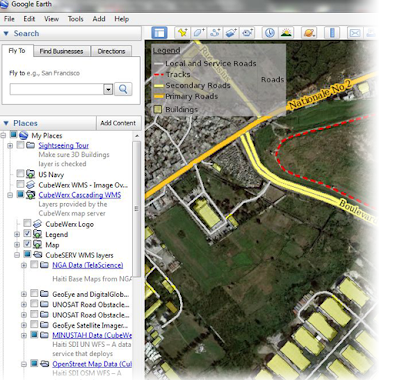Open the Tools menu
Image resolution: width=400 pixels, height=380 pixels.
click(x=76, y=19)
